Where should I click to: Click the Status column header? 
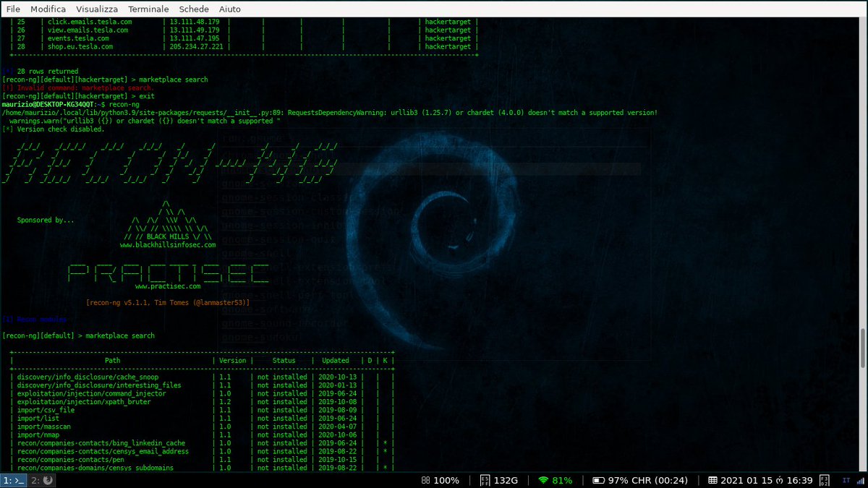coord(284,360)
